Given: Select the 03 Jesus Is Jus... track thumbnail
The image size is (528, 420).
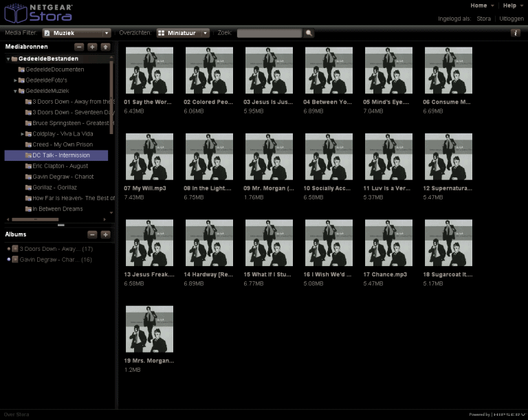Looking at the screenshot, I should click(269, 70).
